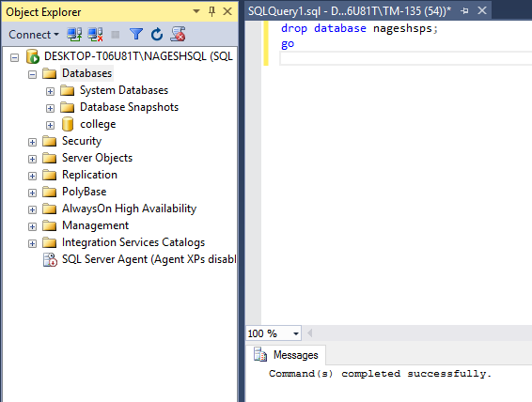The width and height of the screenshot is (532, 402).
Task: Switch to the Messages tab
Action: point(287,355)
